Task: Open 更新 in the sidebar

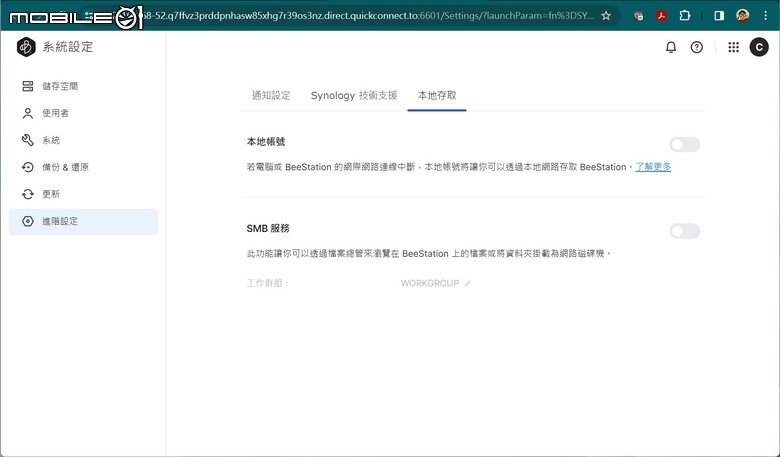Action: pyautogui.click(x=83, y=194)
